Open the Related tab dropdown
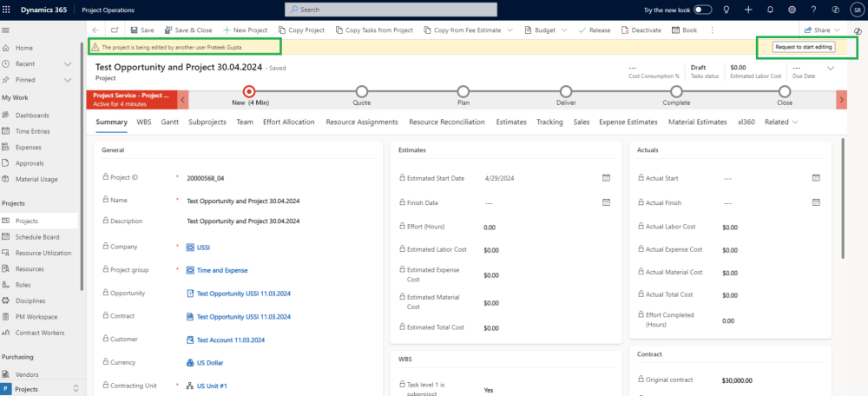 [x=781, y=122]
